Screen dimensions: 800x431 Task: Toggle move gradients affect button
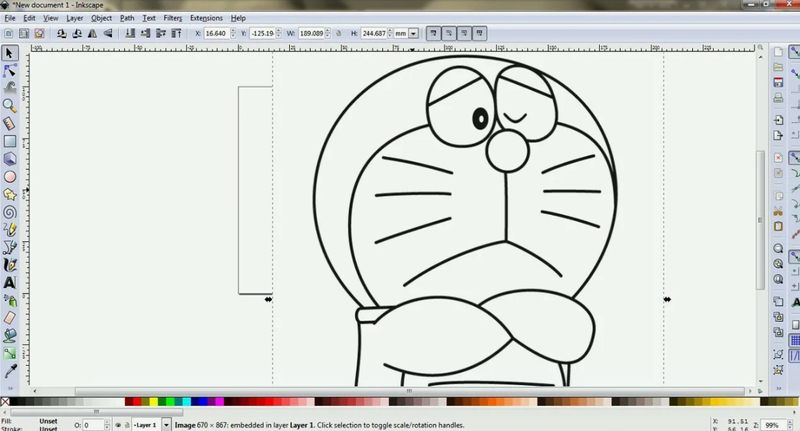(x=464, y=34)
